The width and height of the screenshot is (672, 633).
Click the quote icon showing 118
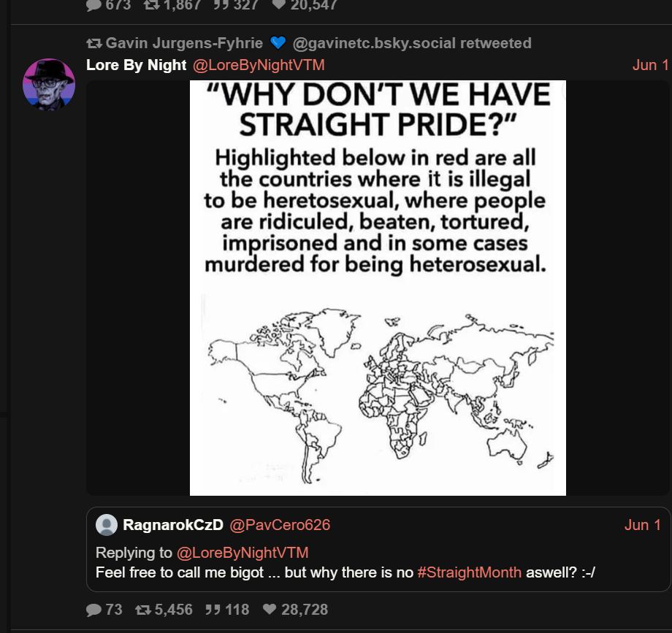pos(213,610)
